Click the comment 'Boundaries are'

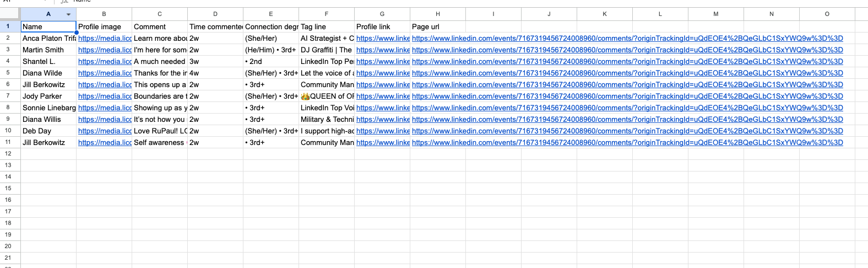point(160,96)
